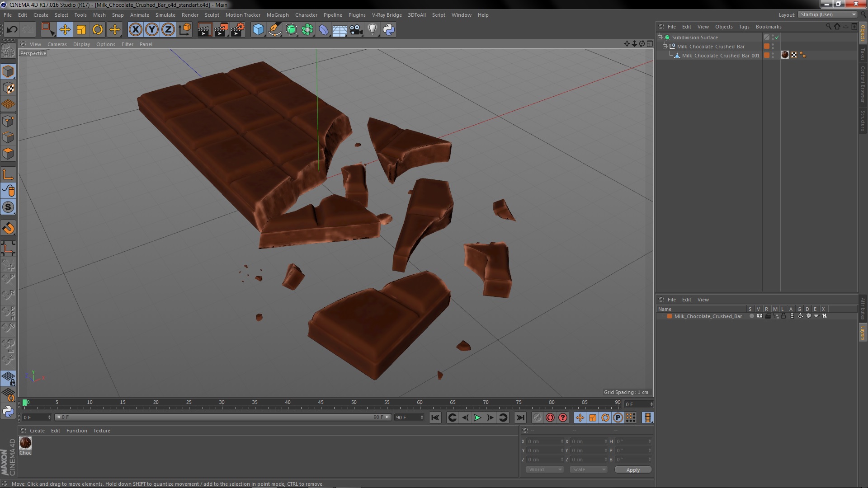Go to end of animation
Viewport: 868px width, 488px height.
tap(520, 418)
